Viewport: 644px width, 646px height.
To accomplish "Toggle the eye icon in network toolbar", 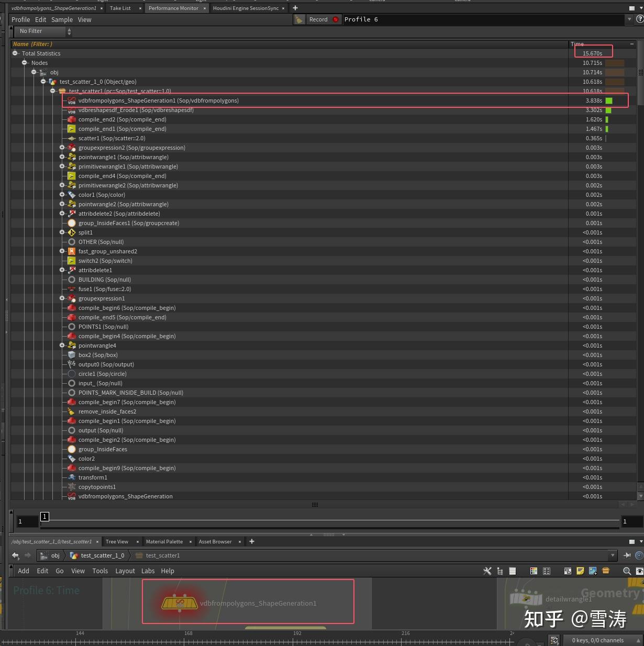I will pyautogui.click(x=639, y=571).
